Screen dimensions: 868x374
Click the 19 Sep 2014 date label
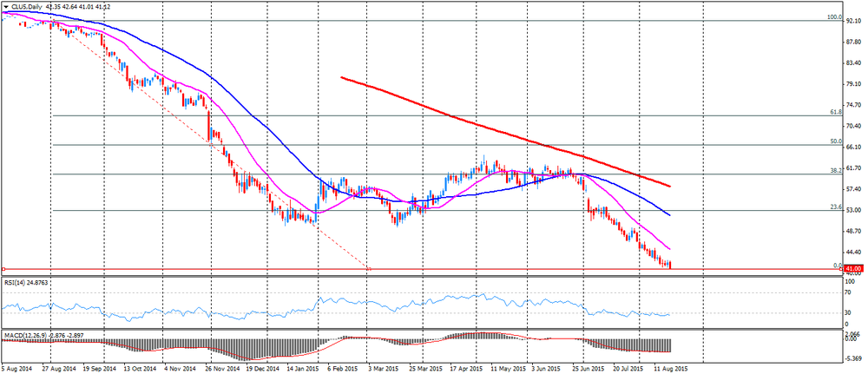tap(100, 367)
